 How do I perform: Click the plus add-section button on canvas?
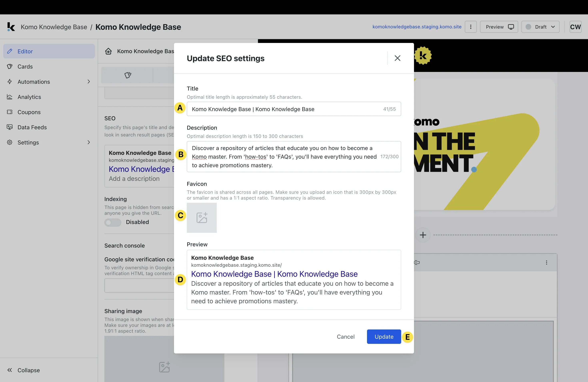tap(423, 235)
